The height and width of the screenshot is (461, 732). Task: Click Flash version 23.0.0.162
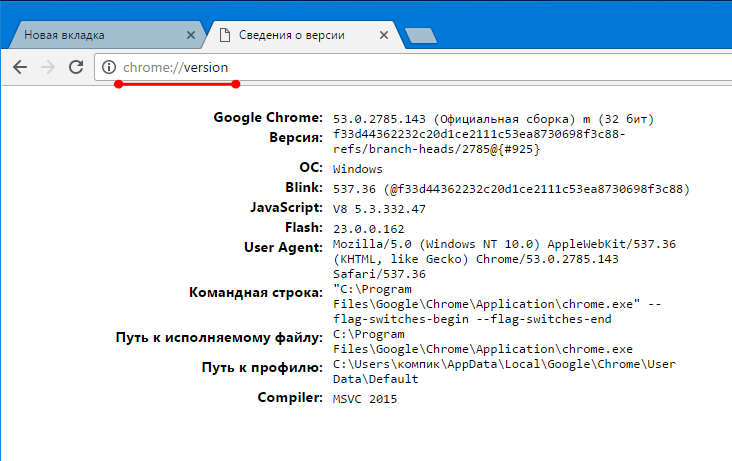click(x=368, y=229)
